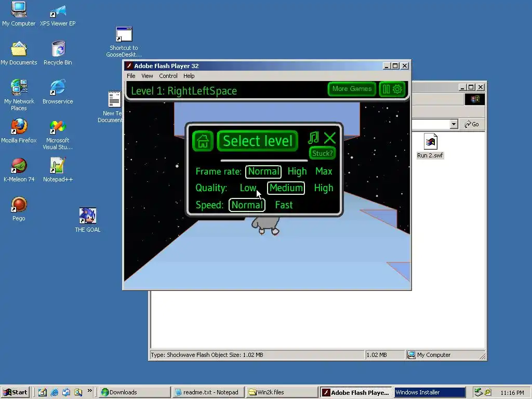Click the Adobe Flash Player taskbar button

tap(355, 392)
